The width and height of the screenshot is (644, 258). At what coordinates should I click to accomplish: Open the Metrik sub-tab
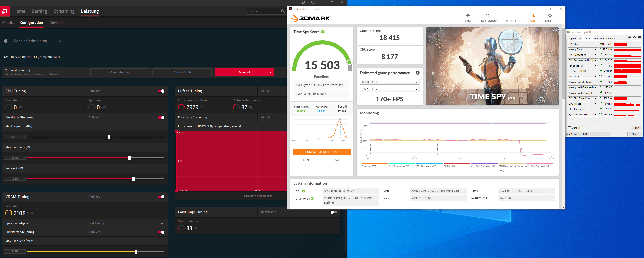click(x=7, y=23)
